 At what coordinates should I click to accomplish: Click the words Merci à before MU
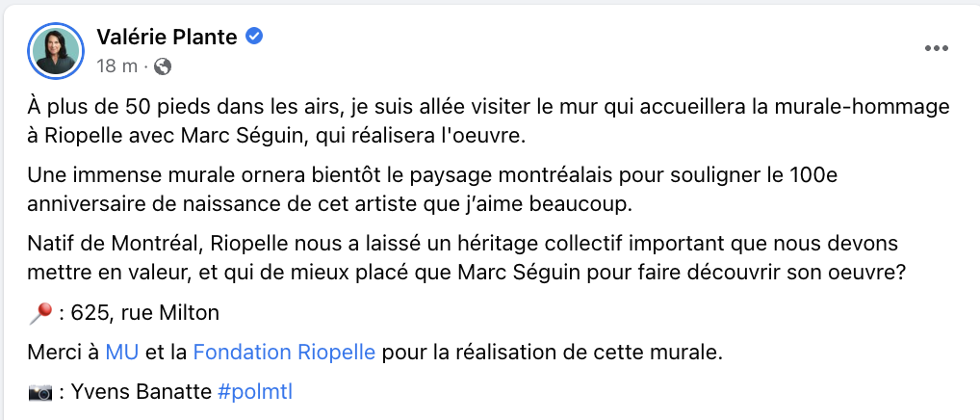tap(64, 353)
